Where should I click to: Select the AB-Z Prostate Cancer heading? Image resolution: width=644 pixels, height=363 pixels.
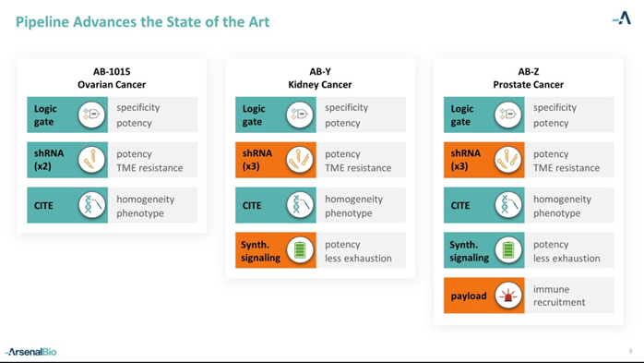(x=528, y=79)
